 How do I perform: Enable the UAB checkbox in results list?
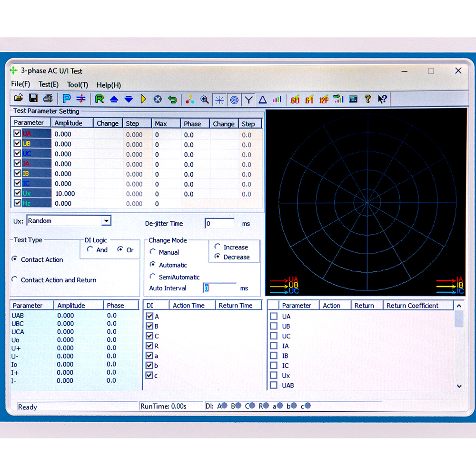coord(274,385)
